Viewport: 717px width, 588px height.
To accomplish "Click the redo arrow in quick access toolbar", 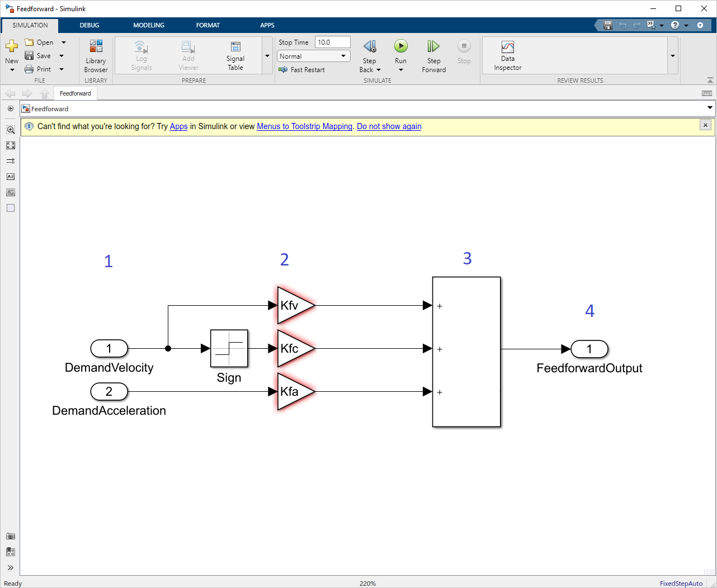I will click(636, 25).
